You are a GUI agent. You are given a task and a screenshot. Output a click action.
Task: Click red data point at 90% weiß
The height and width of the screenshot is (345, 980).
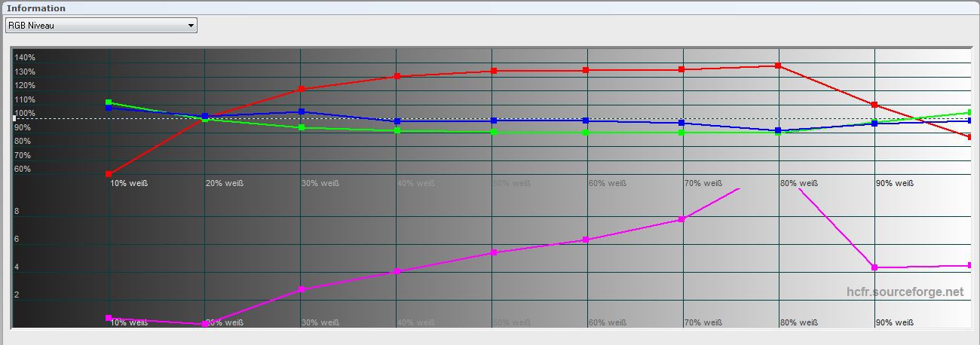[x=874, y=105]
